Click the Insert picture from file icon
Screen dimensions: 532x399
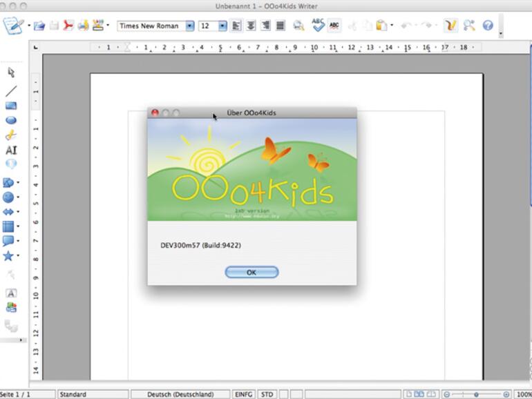11,308
